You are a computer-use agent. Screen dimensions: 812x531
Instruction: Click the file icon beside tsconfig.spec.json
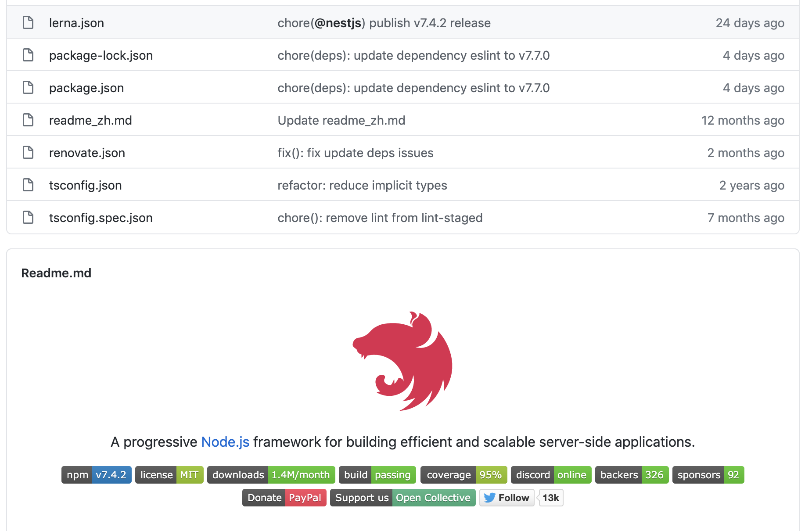(28, 217)
